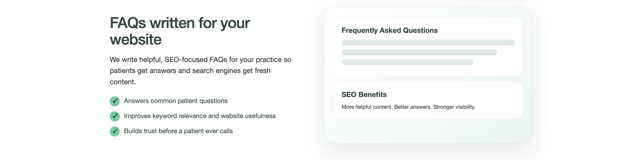Click the word content. ending the paragraph

click(123, 82)
